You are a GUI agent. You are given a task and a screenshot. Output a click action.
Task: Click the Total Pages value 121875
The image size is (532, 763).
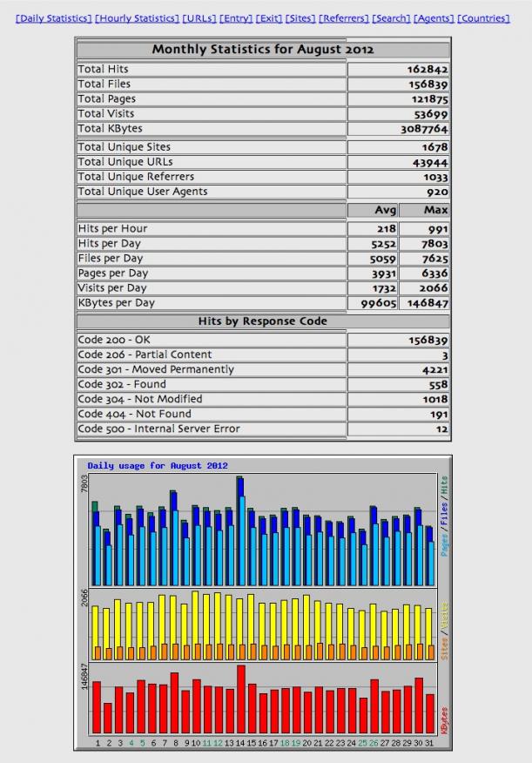point(429,99)
